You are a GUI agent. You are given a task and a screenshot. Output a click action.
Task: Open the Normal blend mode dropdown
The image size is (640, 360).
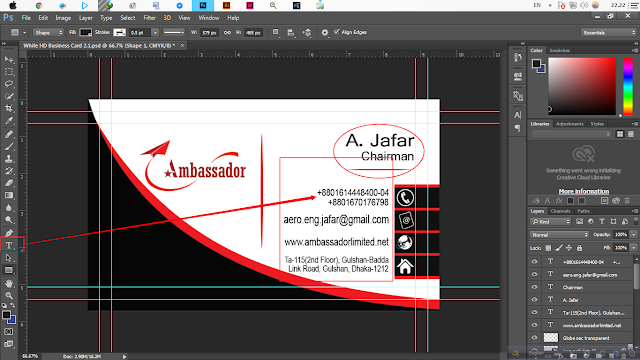tap(559, 235)
